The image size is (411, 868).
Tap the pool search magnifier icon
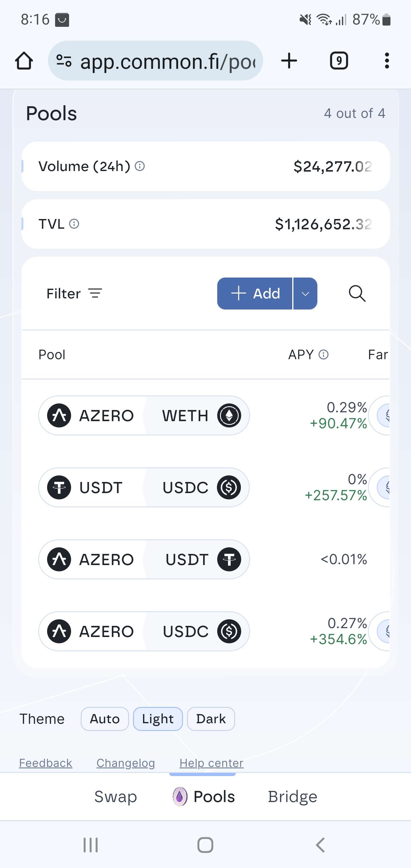(x=357, y=294)
